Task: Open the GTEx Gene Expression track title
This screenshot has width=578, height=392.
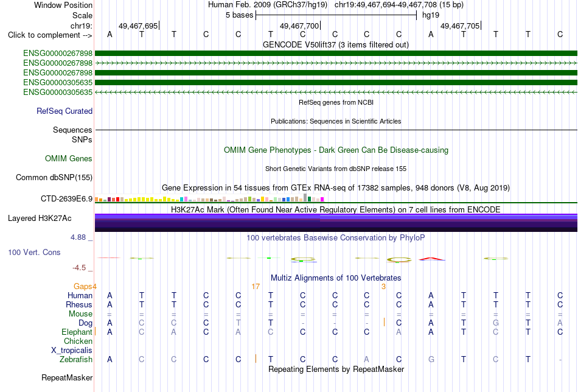Action: [x=336, y=187]
